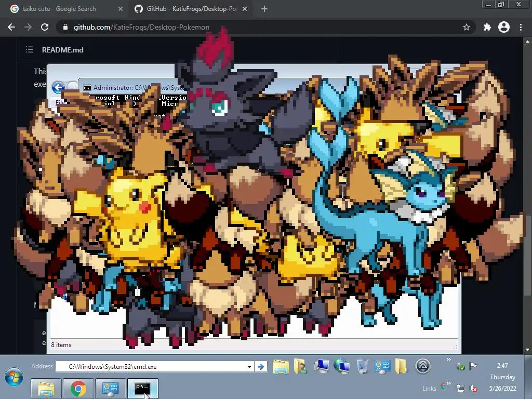Click the Links toolbar label
532x399 pixels.
point(429,389)
